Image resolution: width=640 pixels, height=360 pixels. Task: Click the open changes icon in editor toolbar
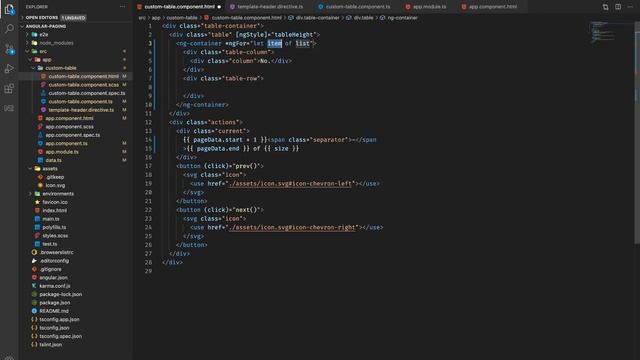click(606, 7)
